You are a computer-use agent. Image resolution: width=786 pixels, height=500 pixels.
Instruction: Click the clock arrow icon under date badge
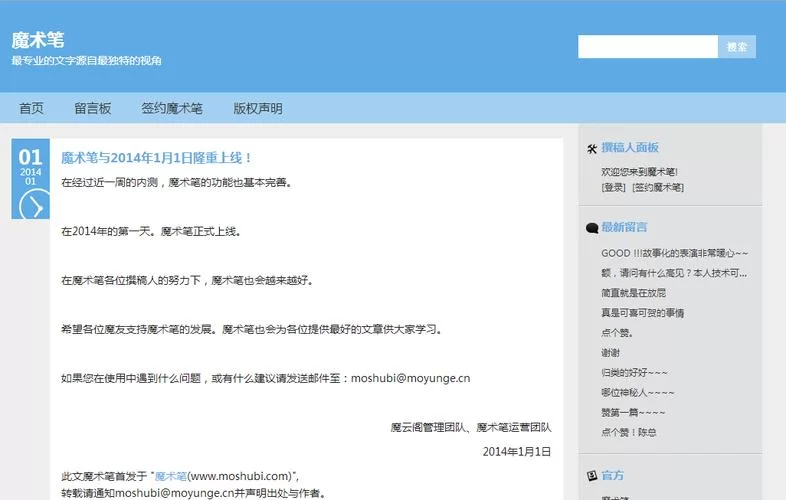click(x=34, y=205)
